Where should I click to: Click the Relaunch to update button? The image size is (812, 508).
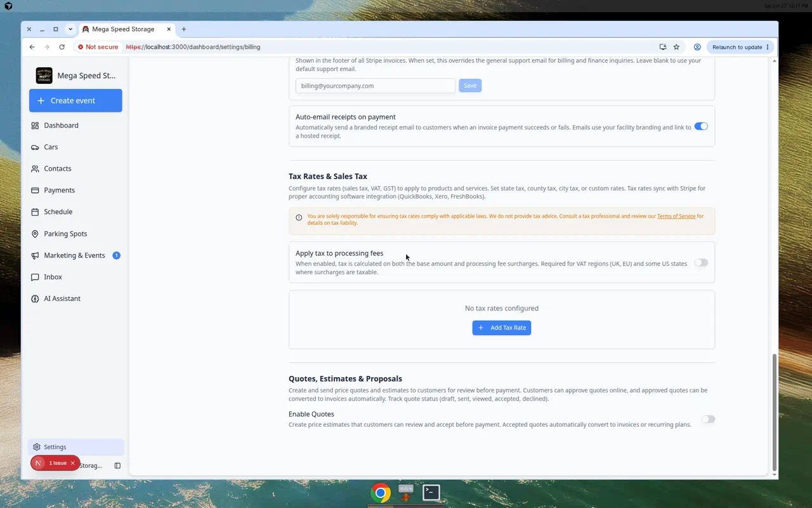tap(740, 47)
